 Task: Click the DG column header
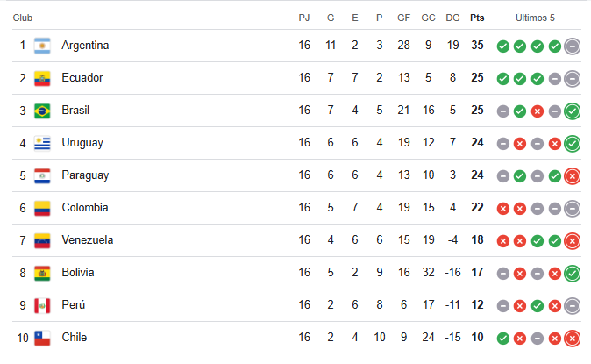pyautogui.click(x=452, y=18)
